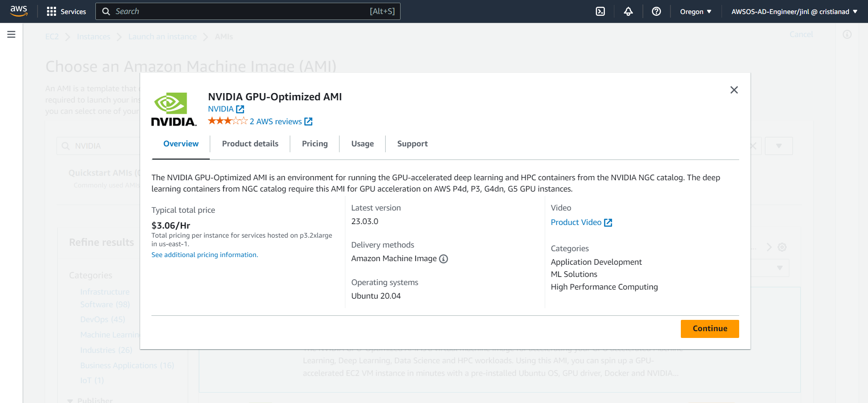Select the IoT (1) category filter
This screenshot has height=403, width=868.
coord(92,380)
